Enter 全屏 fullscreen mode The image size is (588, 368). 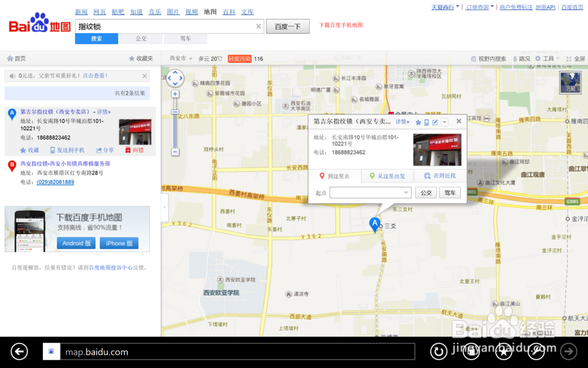[576, 58]
